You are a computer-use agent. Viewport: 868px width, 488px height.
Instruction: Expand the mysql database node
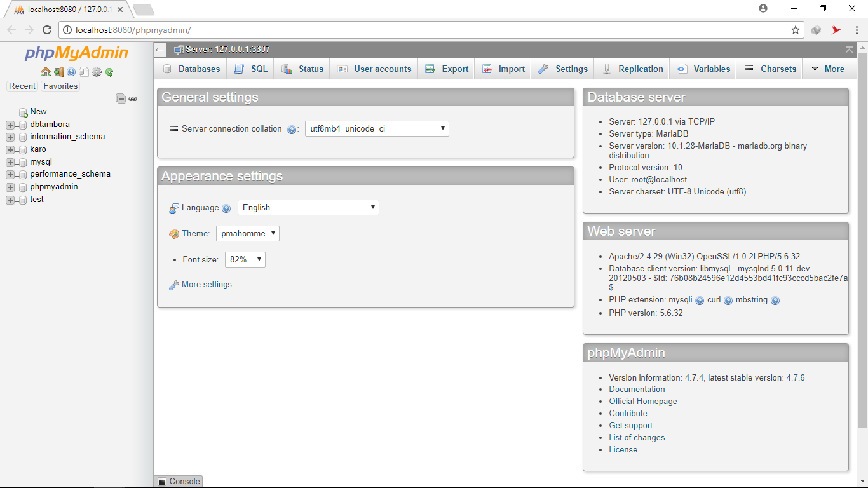tap(10, 162)
